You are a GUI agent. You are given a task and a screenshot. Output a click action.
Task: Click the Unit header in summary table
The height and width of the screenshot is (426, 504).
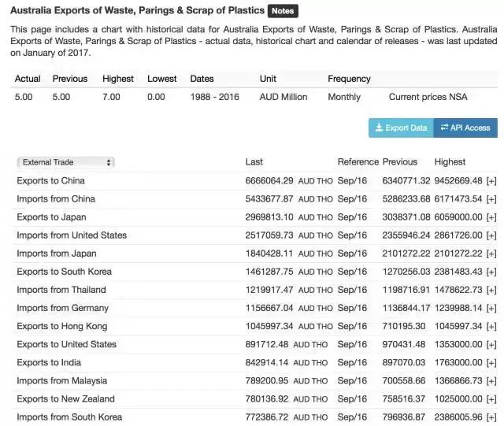(268, 79)
